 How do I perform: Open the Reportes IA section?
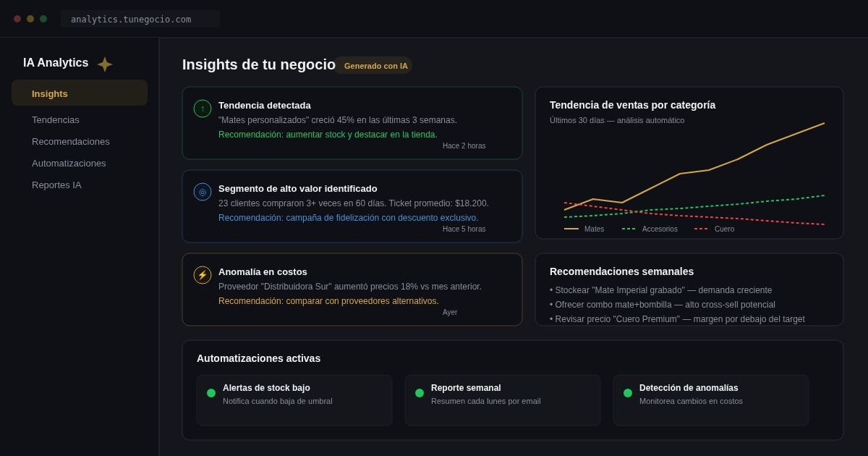tap(56, 185)
